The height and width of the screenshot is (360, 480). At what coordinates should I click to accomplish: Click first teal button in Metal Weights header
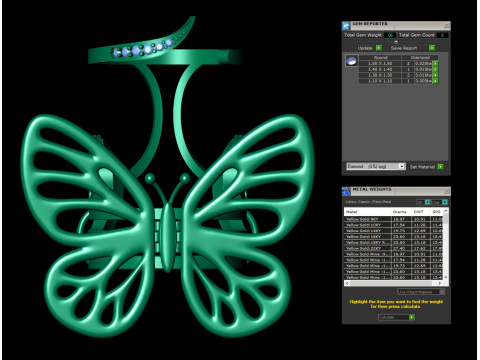(x=427, y=202)
